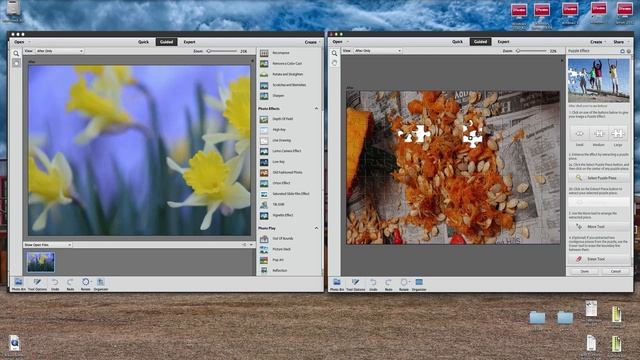640x360 pixels.
Task: Open leftmost folder on desktop
Action: [x=537, y=318]
